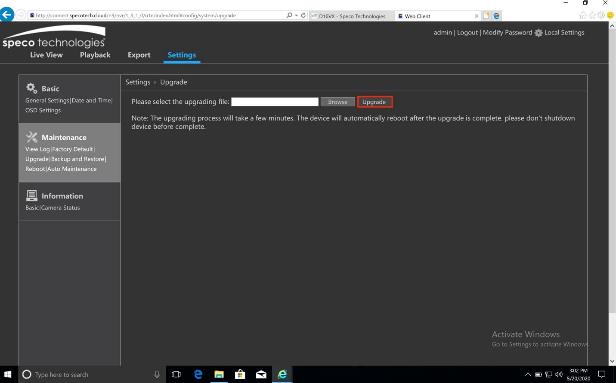
Task: Refresh the page with the reload icon
Action: pyautogui.click(x=303, y=15)
